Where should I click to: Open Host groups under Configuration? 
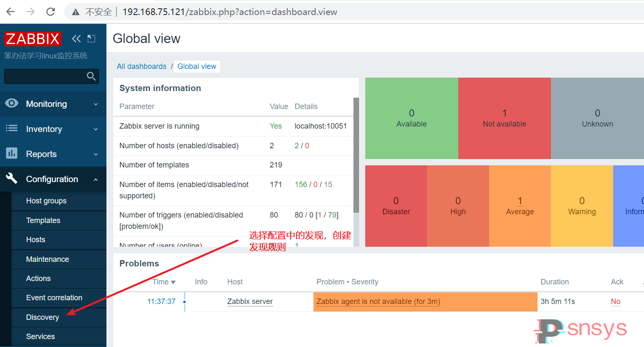[x=46, y=201]
